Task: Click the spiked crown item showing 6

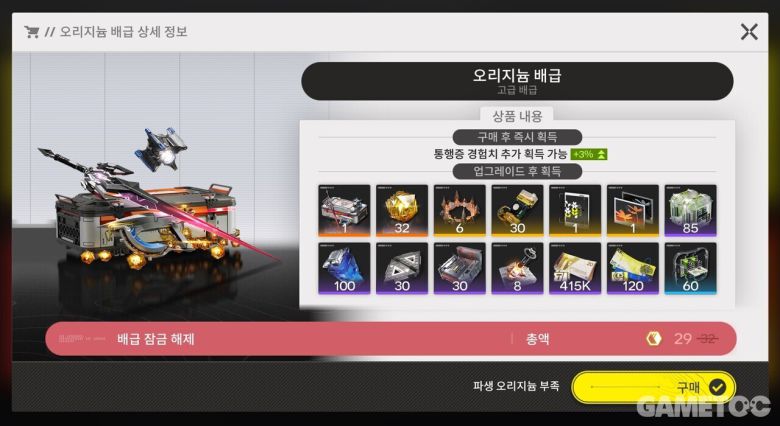Action: tap(460, 211)
